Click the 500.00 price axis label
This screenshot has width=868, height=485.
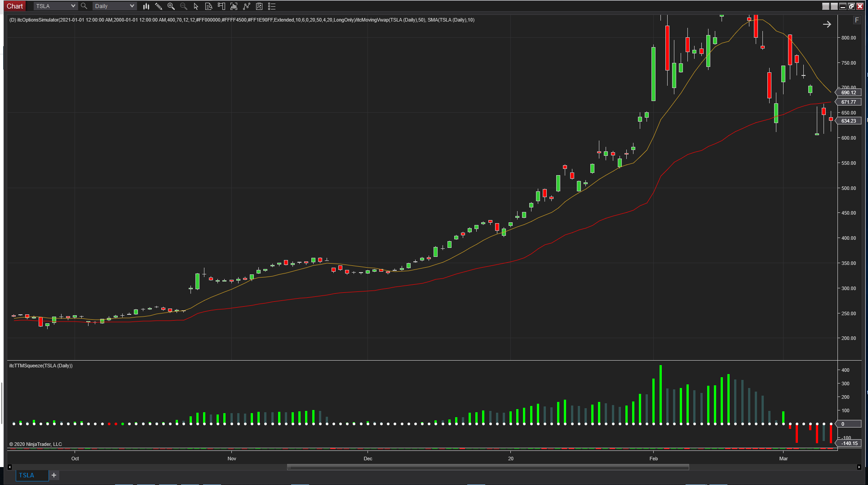(x=849, y=188)
